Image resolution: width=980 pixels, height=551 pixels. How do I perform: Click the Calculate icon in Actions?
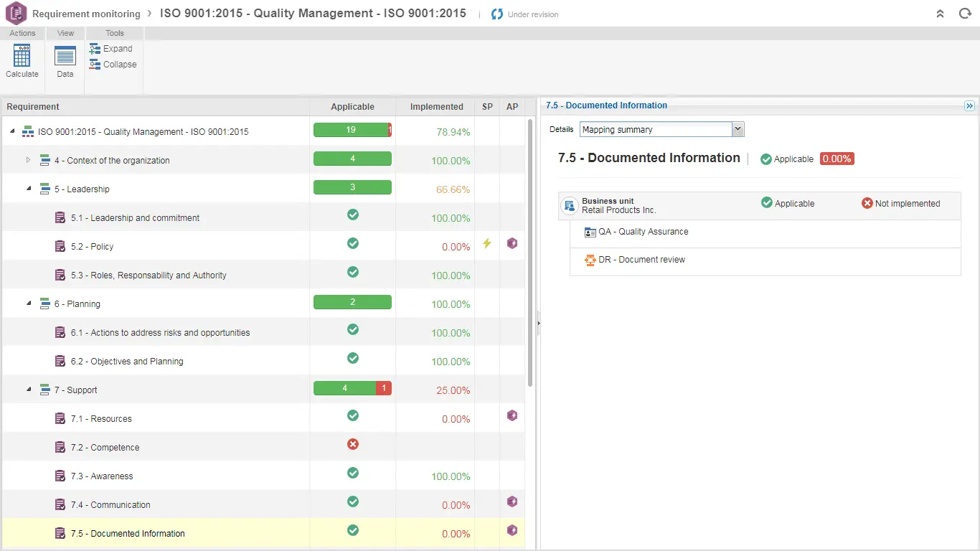coord(22,57)
